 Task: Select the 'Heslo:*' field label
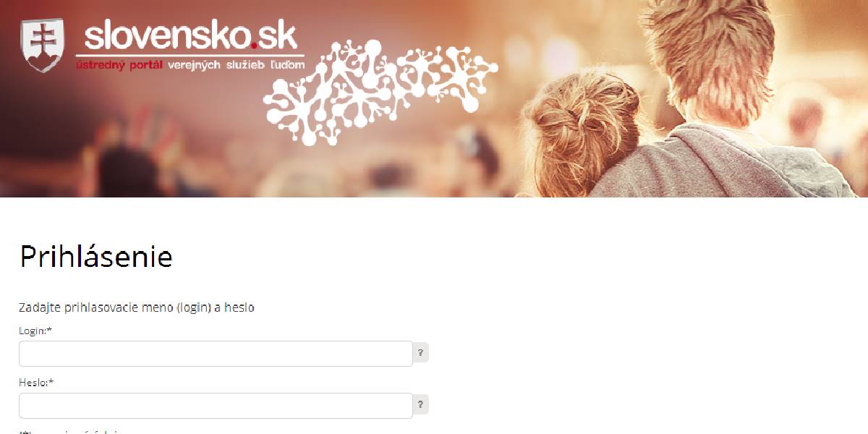(x=36, y=383)
